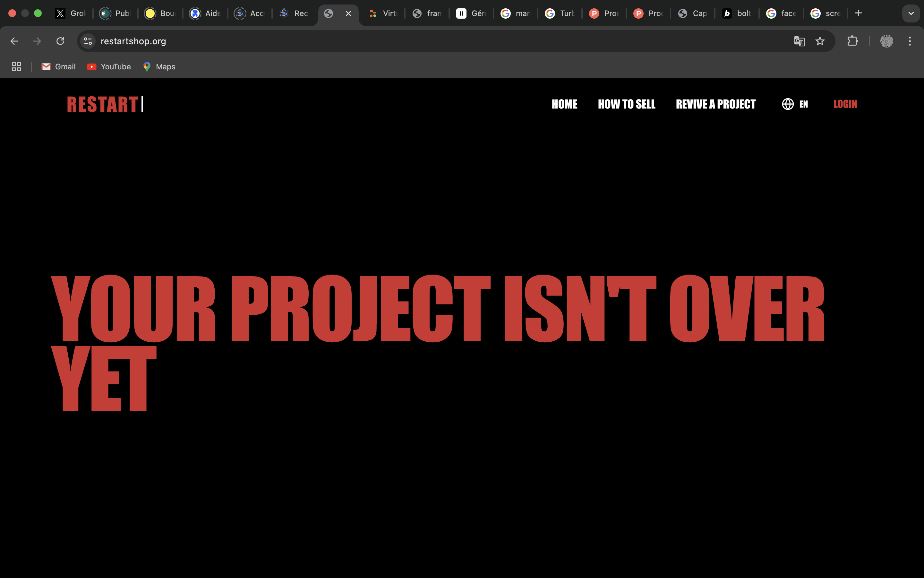This screenshot has width=924, height=578.
Task: Click the LOGIN link
Action: coord(845,104)
